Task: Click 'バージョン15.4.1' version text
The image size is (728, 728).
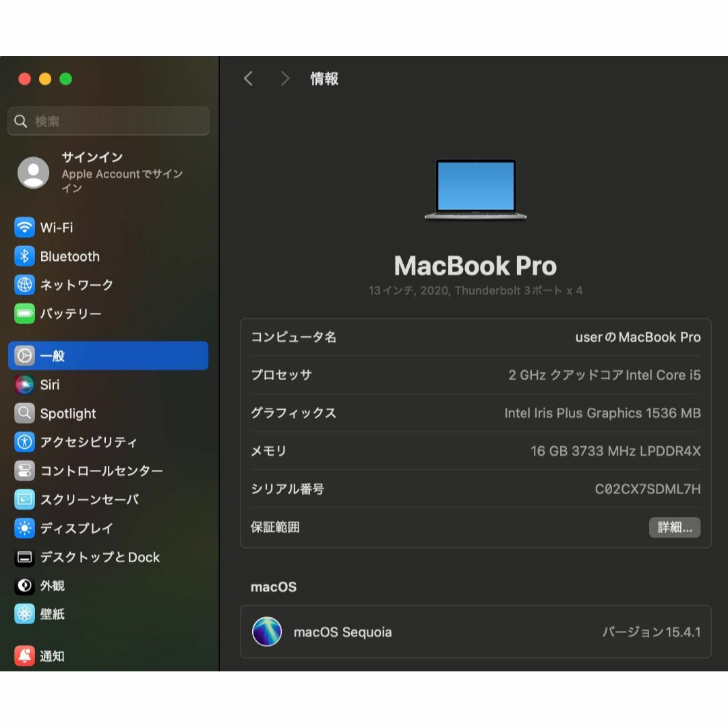Action: tap(651, 632)
